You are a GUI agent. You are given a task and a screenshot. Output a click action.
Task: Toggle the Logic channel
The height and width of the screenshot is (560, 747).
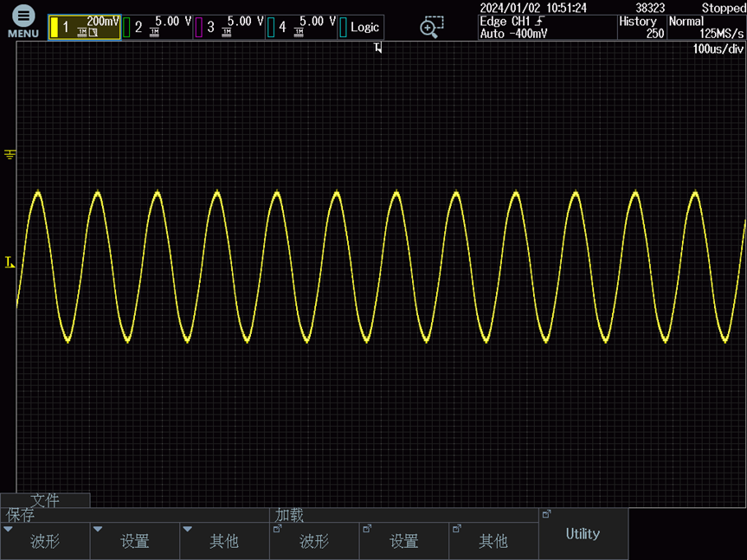pos(361,27)
